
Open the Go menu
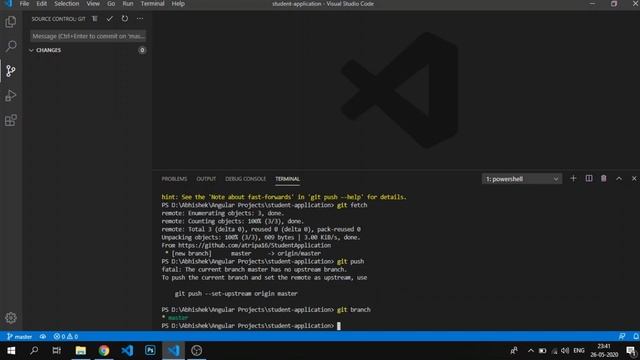[x=111, y=4]
